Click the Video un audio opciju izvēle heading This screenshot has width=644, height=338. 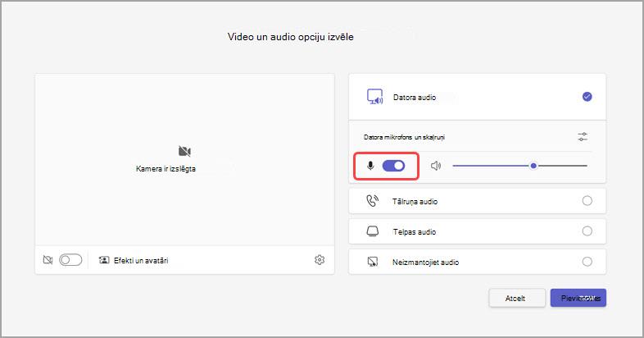tap(290, 37)
